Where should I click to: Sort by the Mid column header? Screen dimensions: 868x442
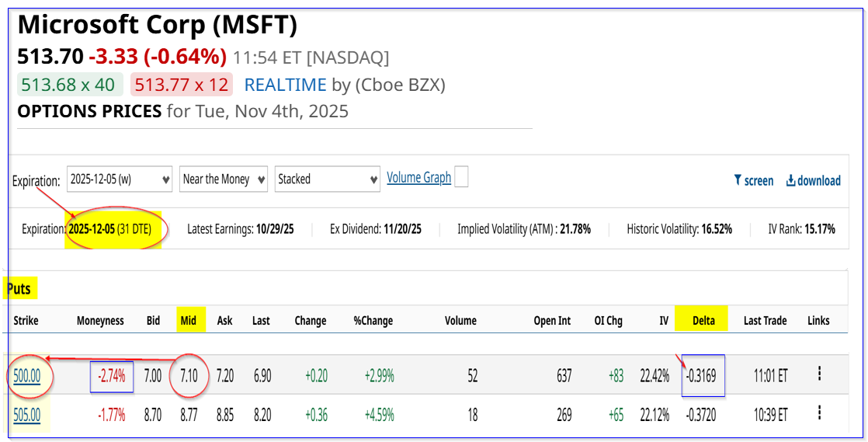point(188,320)
